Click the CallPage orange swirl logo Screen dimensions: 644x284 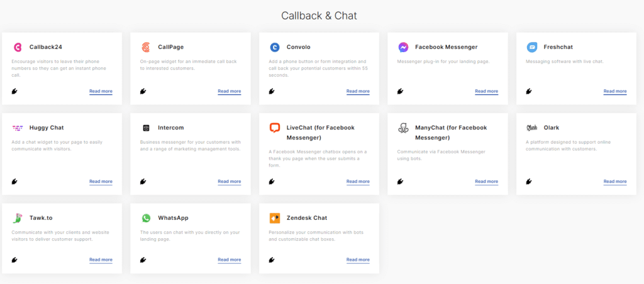[146, 47]
